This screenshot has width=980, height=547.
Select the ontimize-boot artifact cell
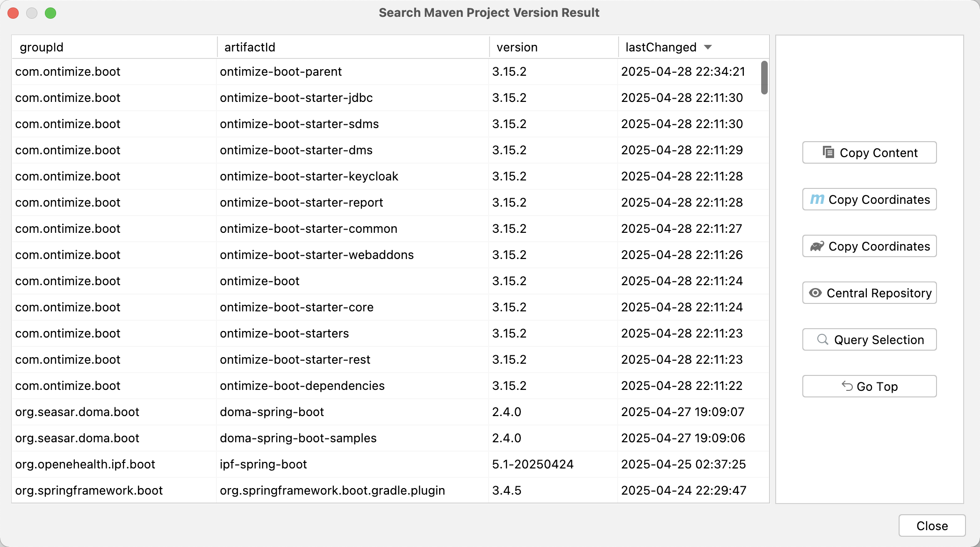pos(353,281)
